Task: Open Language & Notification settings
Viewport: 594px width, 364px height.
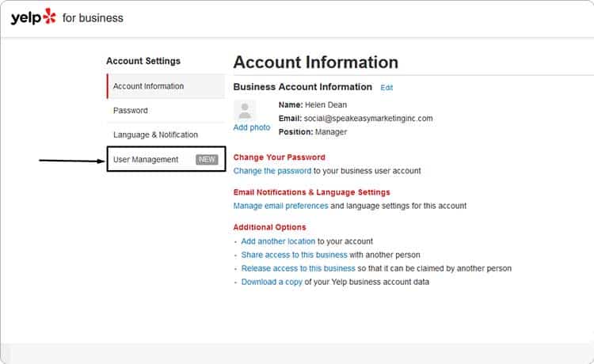Action: point(166,135)
